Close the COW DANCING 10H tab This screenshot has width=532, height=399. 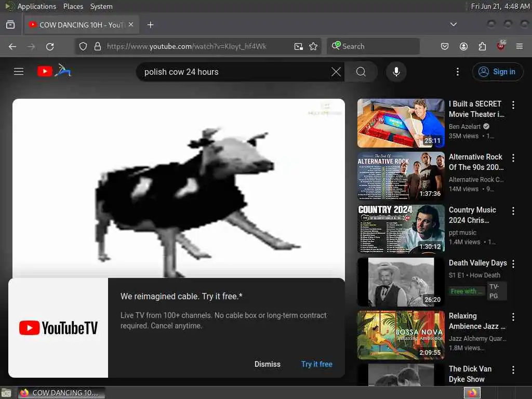(131, 24)
